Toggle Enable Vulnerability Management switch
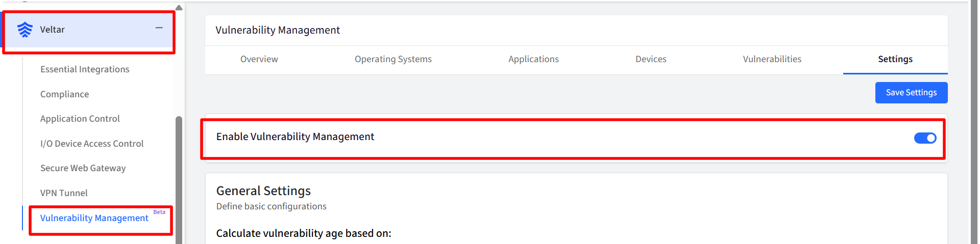 pos(925,138)
